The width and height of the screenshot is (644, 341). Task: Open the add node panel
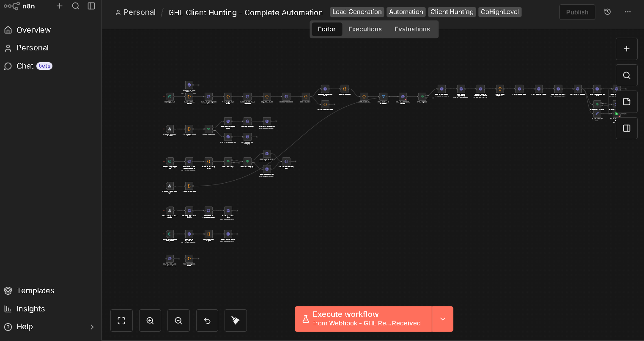(627, 49)
